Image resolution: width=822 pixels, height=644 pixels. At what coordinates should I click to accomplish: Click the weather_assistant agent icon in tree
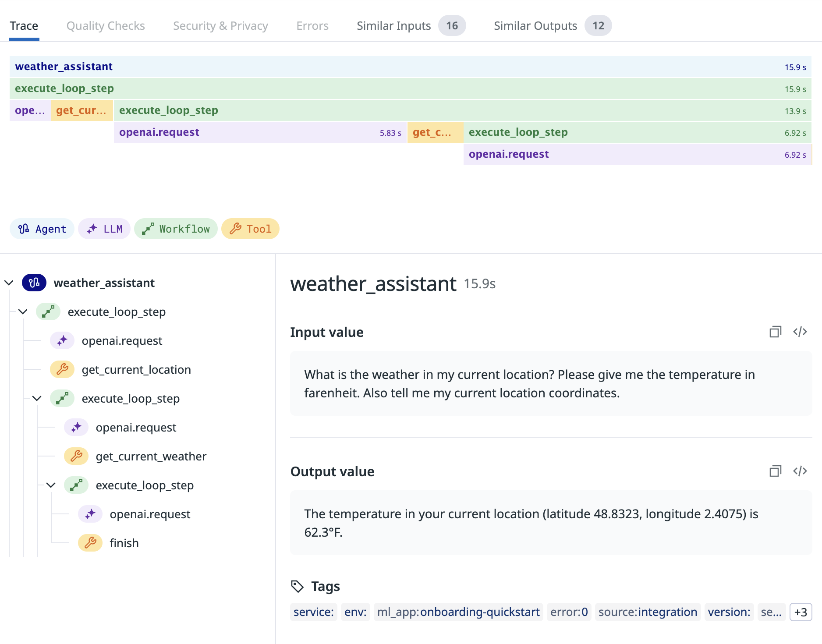(x=34, y=283)
